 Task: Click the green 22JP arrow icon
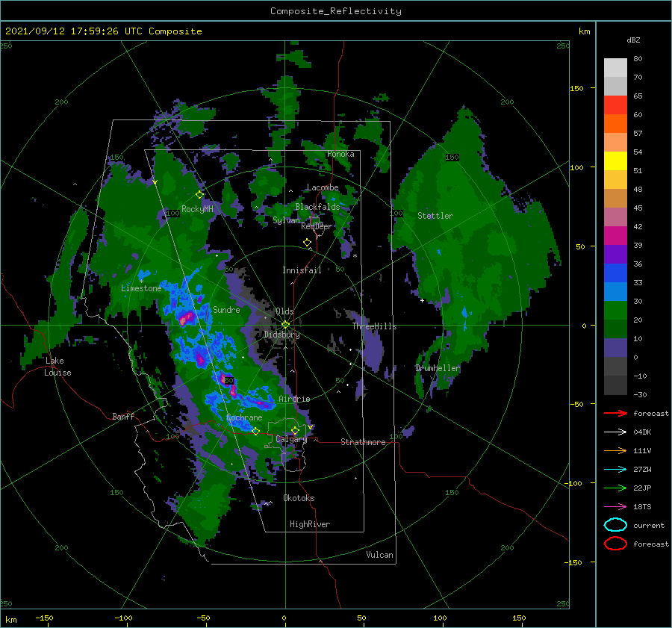[615, 488]
